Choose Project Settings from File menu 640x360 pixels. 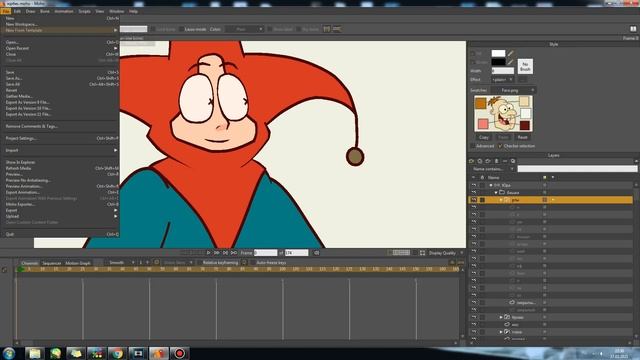[60, 138]
